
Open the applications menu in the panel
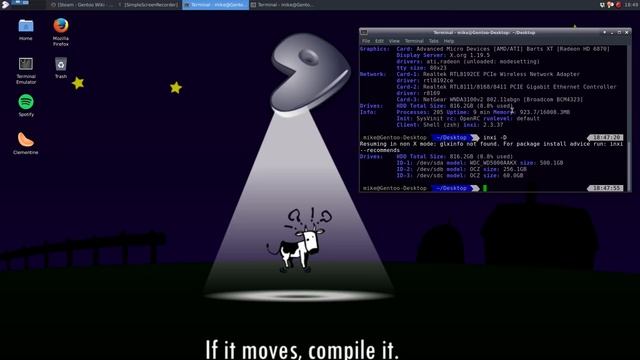click(x=5, y=4)
